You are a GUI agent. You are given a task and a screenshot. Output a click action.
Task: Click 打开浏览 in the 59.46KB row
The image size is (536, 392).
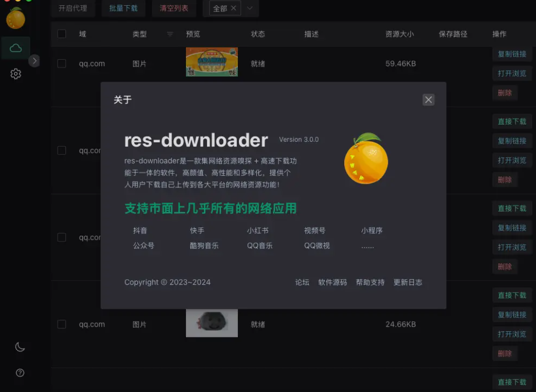[x=512, y=73]
